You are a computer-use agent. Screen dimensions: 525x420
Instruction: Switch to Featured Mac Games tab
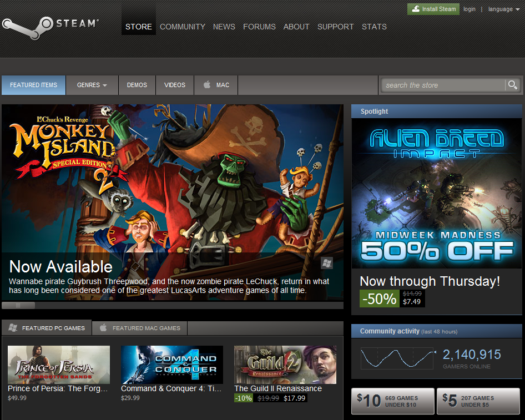coord(140,328)
